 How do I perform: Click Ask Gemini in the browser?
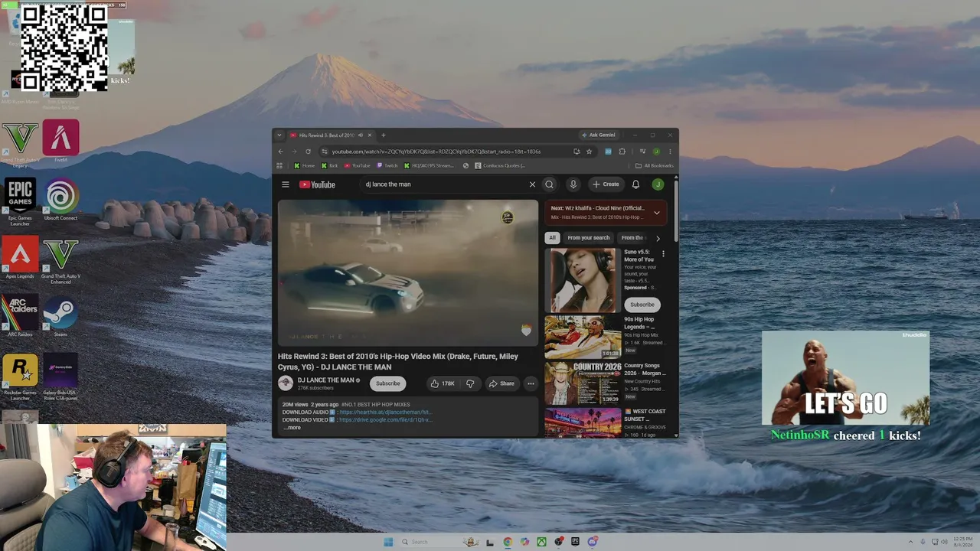599,135
